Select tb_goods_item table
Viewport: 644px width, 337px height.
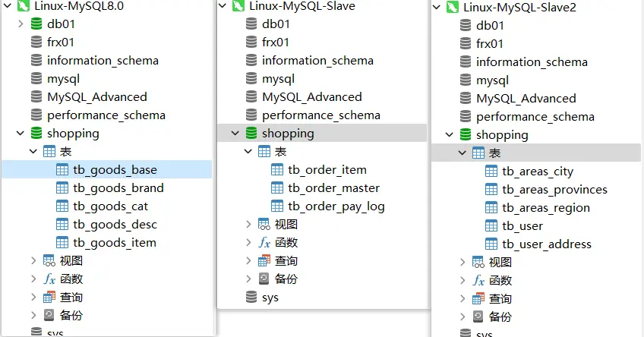(115, 243)
